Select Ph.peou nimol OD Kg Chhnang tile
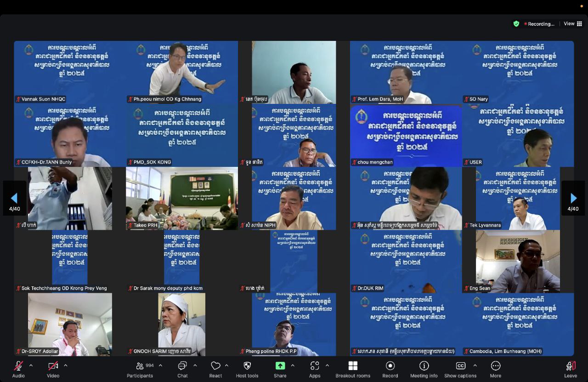 pyautogui.click(x=182, y=72)
